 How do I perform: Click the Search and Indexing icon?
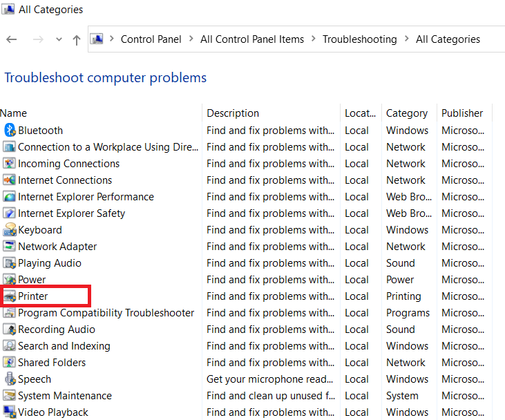pos(10,346)
